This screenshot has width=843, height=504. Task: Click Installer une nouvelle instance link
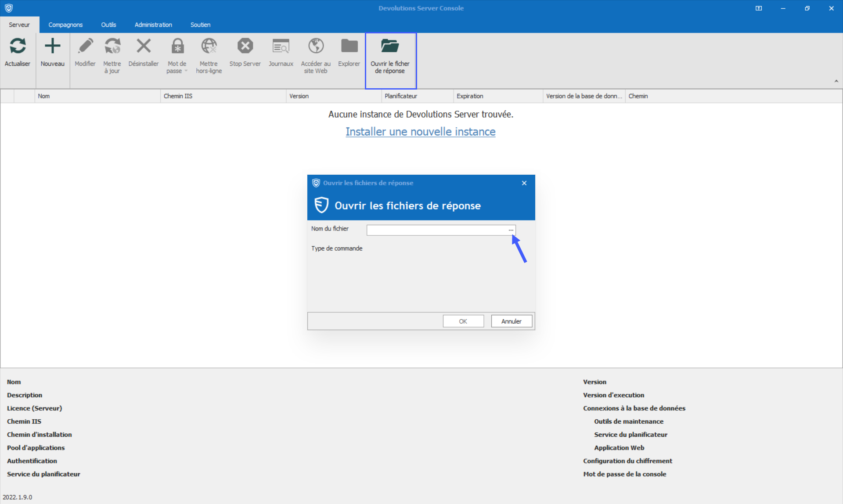tap(420, 132)
